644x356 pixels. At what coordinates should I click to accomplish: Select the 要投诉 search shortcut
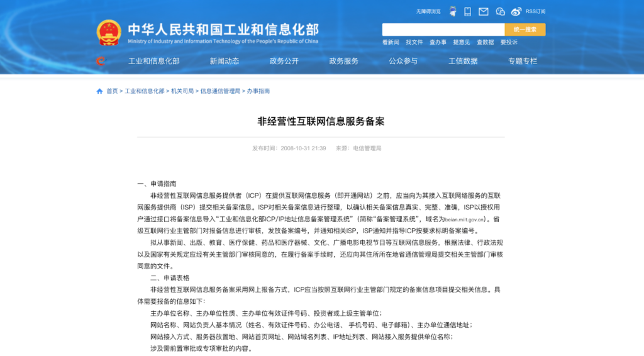pyautogui.click(x=508, y=42)
